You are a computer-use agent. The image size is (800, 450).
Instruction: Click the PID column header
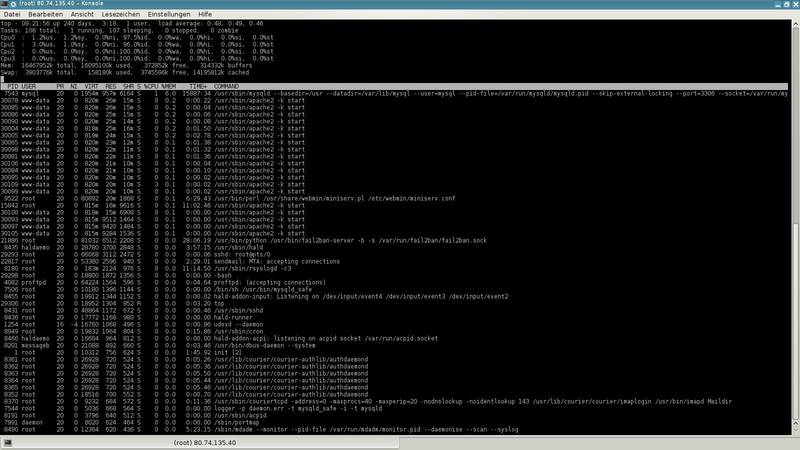pos(13,87)
